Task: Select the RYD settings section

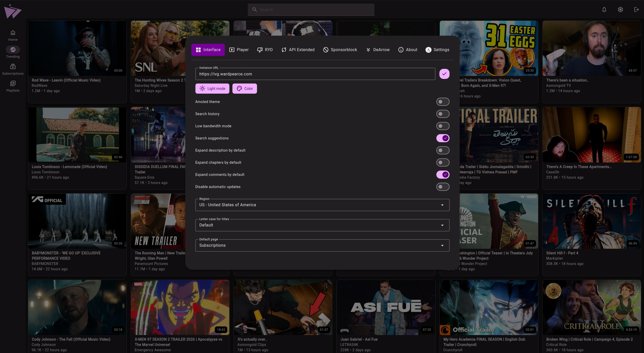Action: (x=265, y=50)
